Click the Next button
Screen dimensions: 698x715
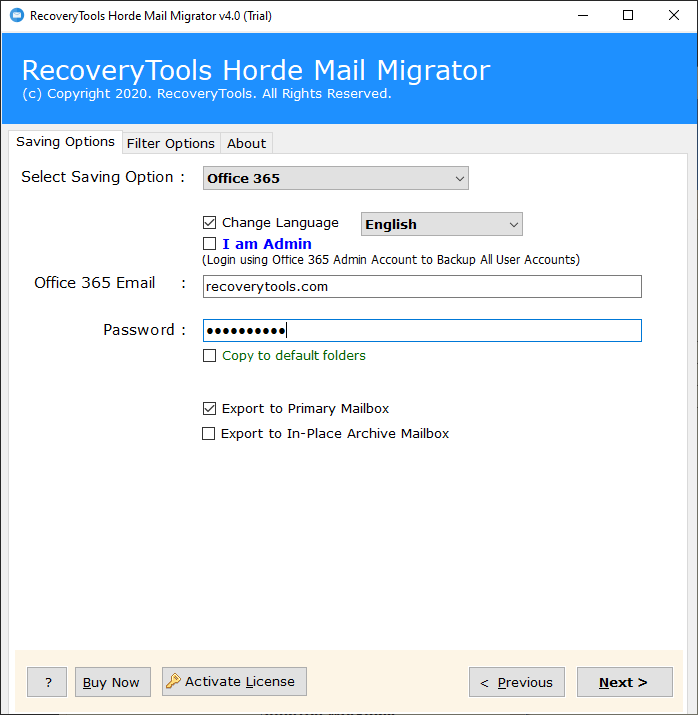click(625, 682)
